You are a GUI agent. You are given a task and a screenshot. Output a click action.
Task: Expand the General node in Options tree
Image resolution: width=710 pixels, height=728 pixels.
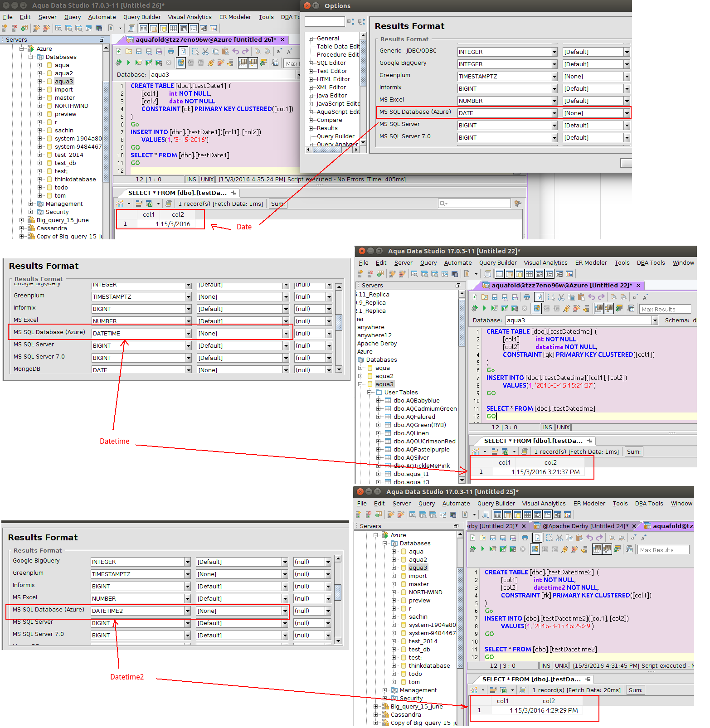[311, 39]
